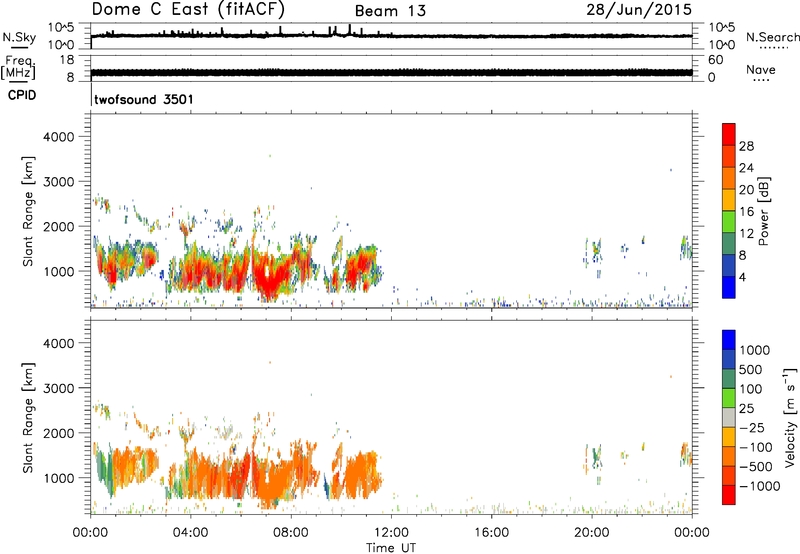
Task: Click the gray −25 to 25 velocity swatch
Action: pyautogui.click(x=729, y=418)
